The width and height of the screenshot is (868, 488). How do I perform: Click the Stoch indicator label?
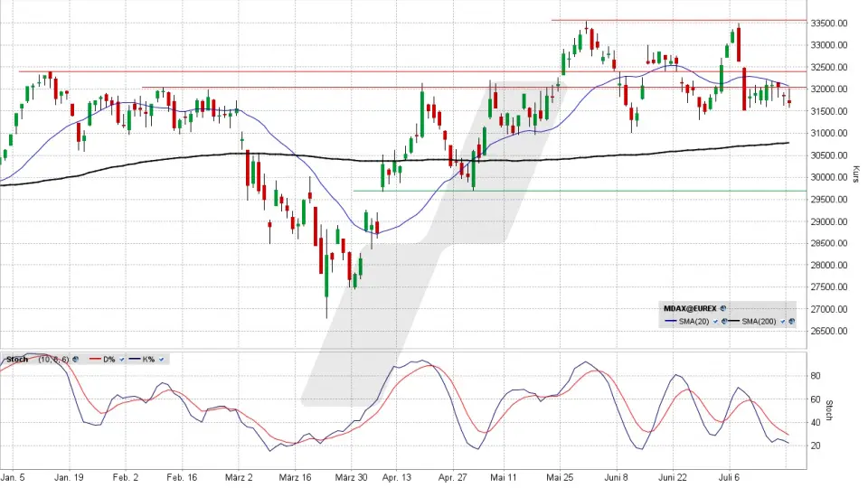tap(17, 359)
